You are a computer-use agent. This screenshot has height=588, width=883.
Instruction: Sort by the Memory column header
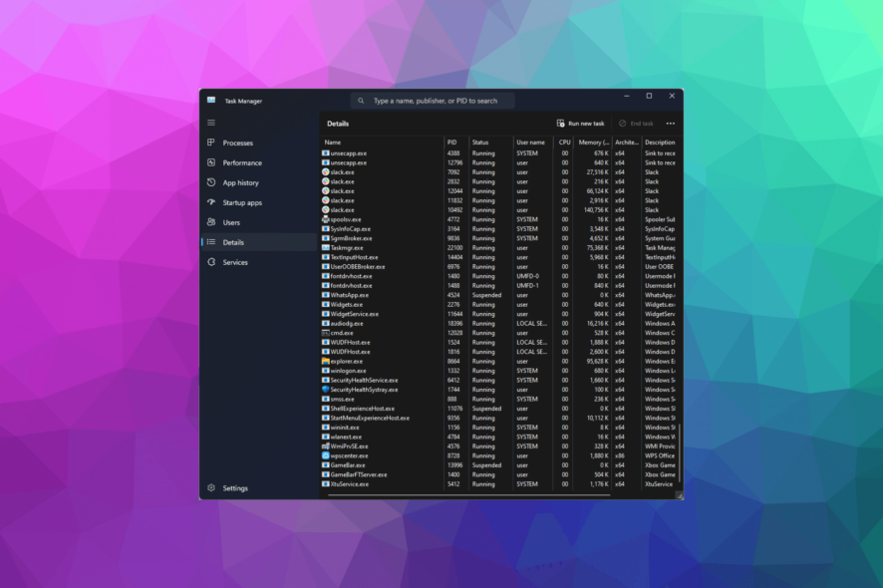593,143
